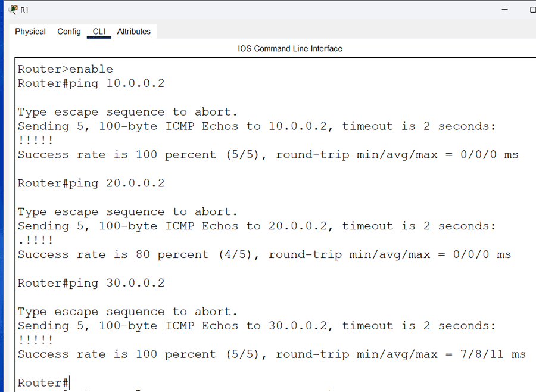This screenshot has width=536, height=392.
Task: Click 'Success rate is 80 percent (4/5)' line
Action: click(264, 254)
